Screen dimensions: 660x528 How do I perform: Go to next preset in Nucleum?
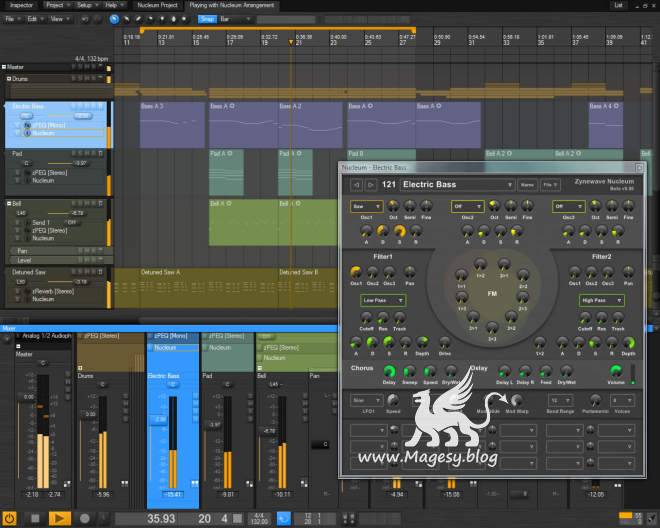point(371,185)
